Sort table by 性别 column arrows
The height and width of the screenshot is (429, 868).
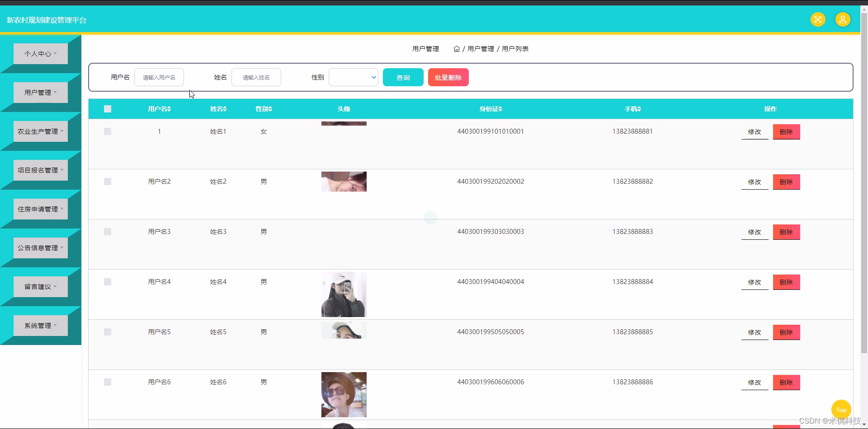click(270, 109)
